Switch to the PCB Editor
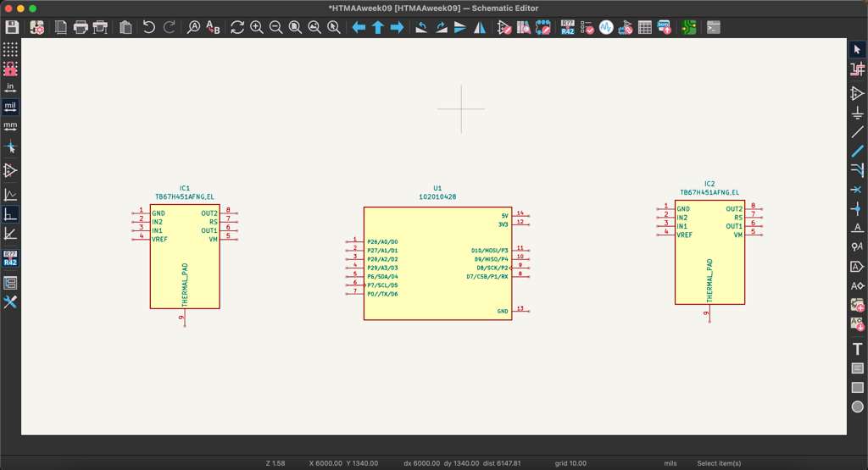 coord(688,27)
